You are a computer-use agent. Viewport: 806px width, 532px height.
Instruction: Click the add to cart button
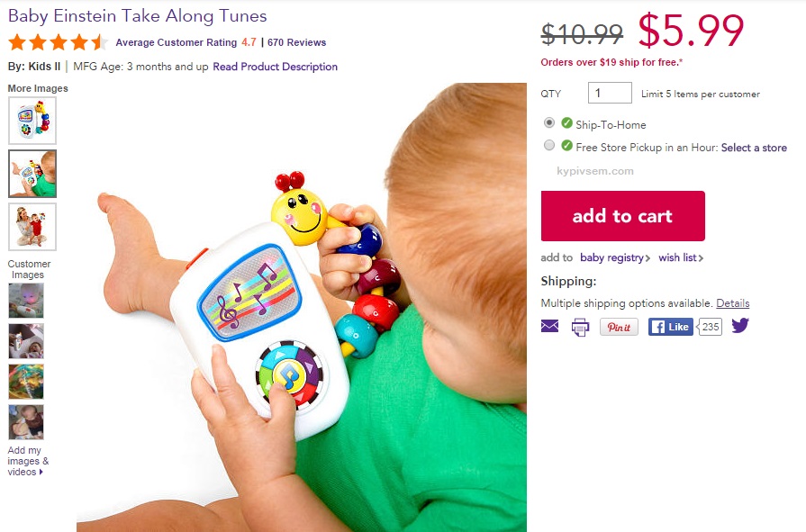(622, 216)
